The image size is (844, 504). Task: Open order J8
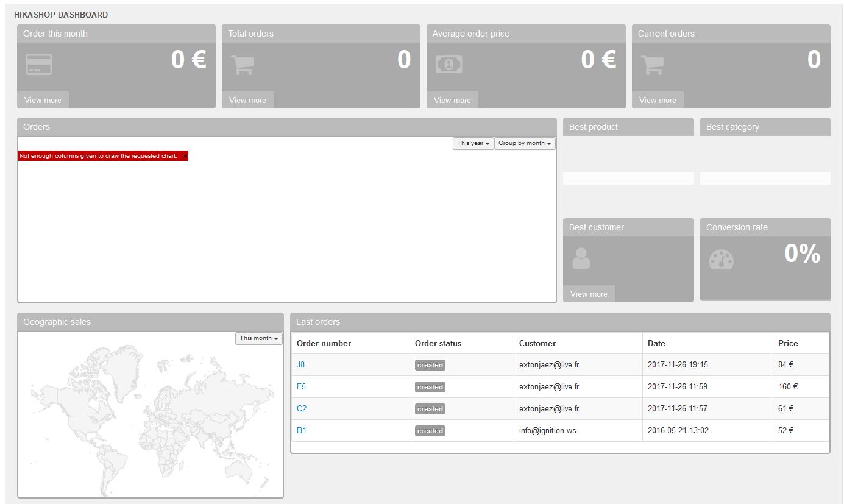[x=301, y=364]
